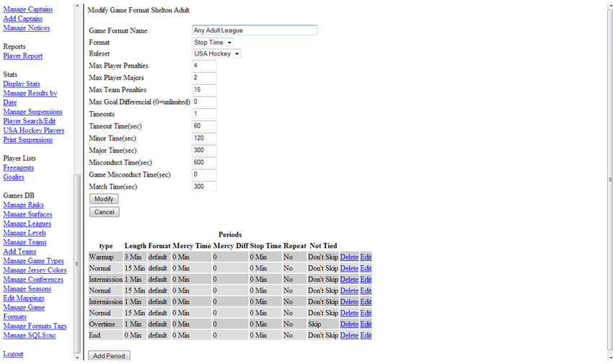Open Goalies link

pos(14,177)
